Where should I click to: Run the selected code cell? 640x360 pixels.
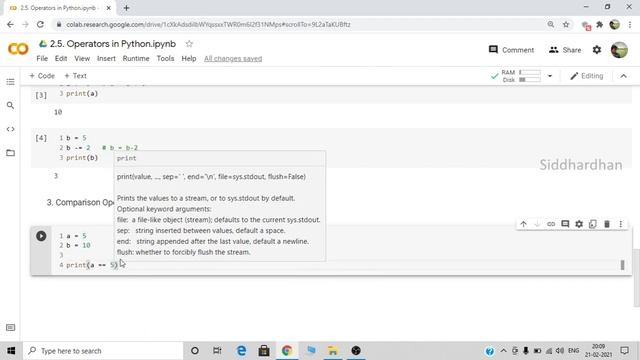pos(41,236)
